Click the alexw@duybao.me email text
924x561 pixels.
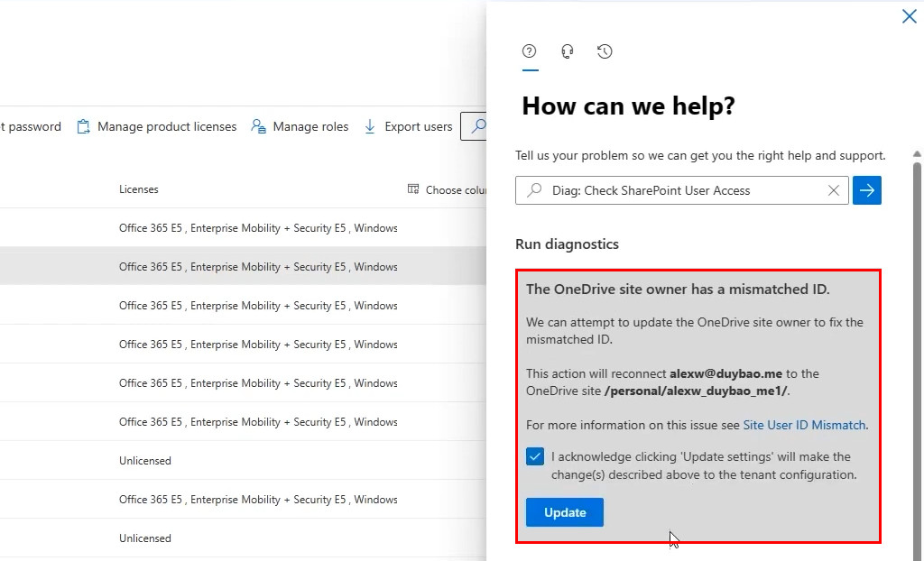pos(725,373)
